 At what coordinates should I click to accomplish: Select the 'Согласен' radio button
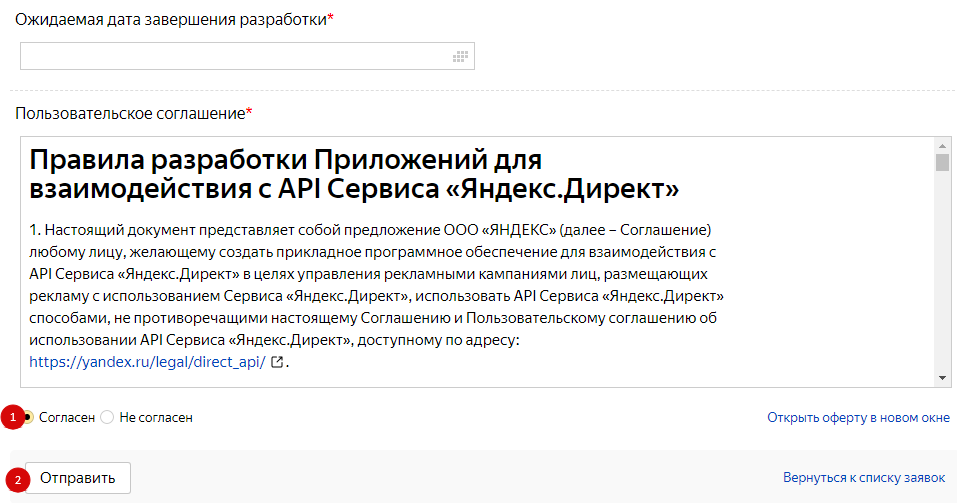28,418
